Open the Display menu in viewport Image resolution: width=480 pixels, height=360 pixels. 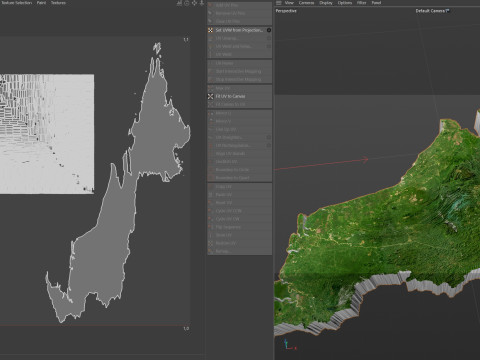pyautogui.click(x=326, y=3)
